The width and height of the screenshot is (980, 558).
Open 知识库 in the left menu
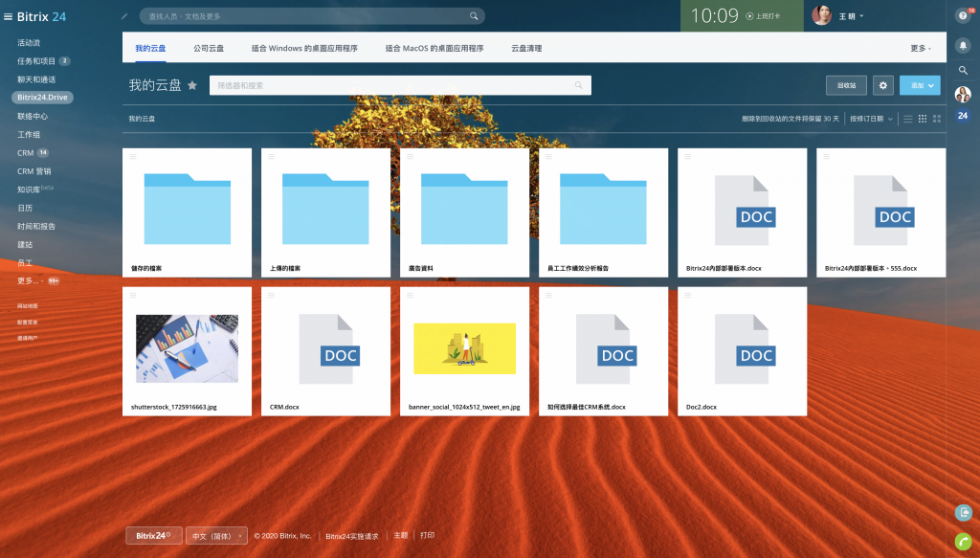click(x=29, y=190)
